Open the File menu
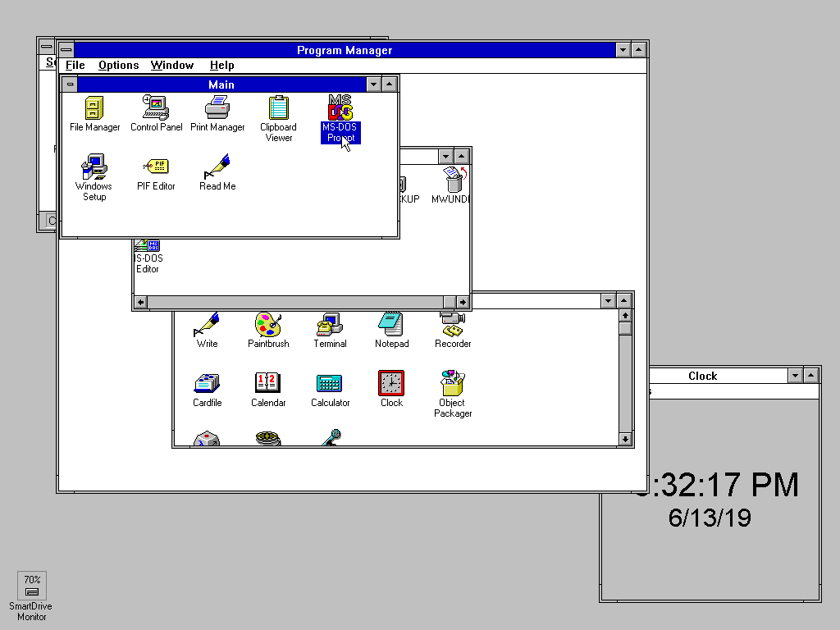Screen dimensions: 840x630 tap(75, 66)
